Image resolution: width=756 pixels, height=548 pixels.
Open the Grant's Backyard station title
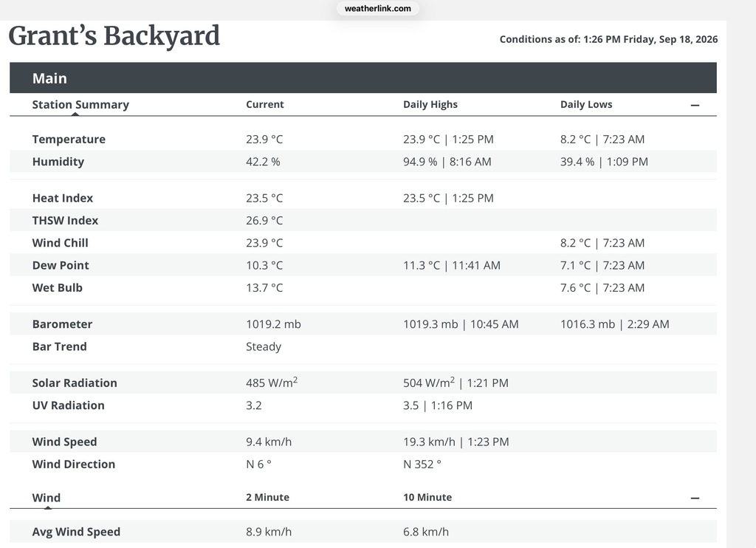point(114,37)
